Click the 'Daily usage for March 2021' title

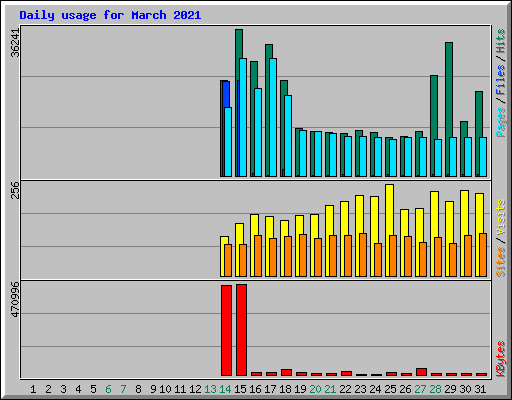110,15
